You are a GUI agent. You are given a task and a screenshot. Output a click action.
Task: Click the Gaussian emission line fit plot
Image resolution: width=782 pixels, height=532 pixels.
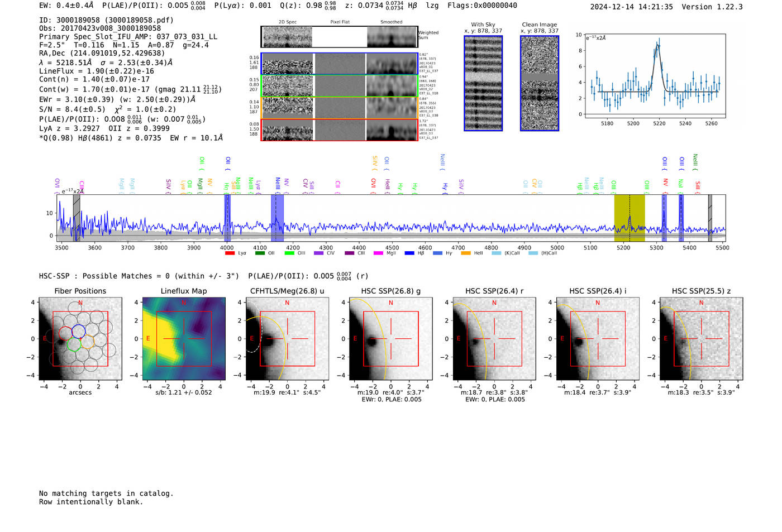[655, 75]
